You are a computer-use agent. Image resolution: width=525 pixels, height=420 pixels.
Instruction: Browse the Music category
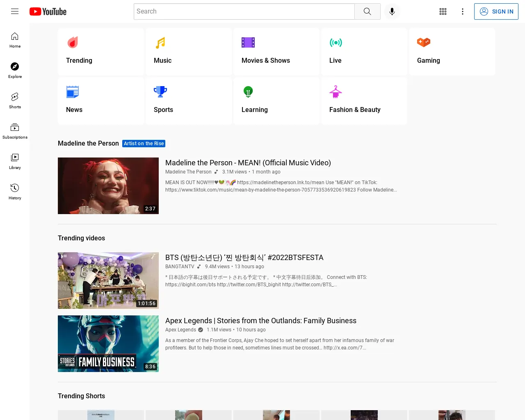[x=188, y=52]
